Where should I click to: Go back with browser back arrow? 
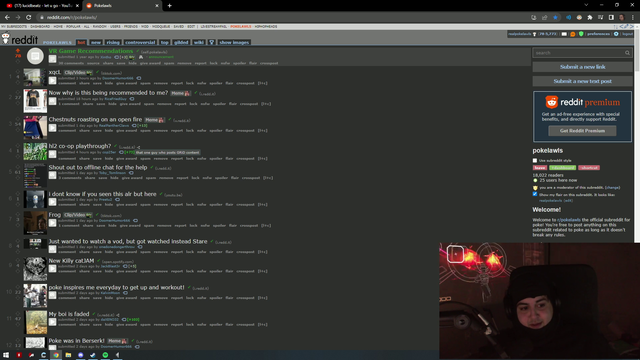coord(7,18)
